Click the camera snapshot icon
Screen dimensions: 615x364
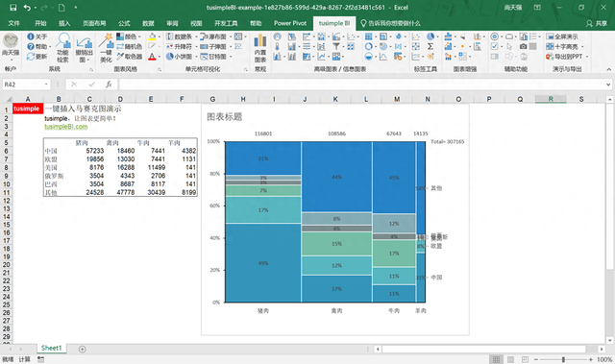click(523, 46)
